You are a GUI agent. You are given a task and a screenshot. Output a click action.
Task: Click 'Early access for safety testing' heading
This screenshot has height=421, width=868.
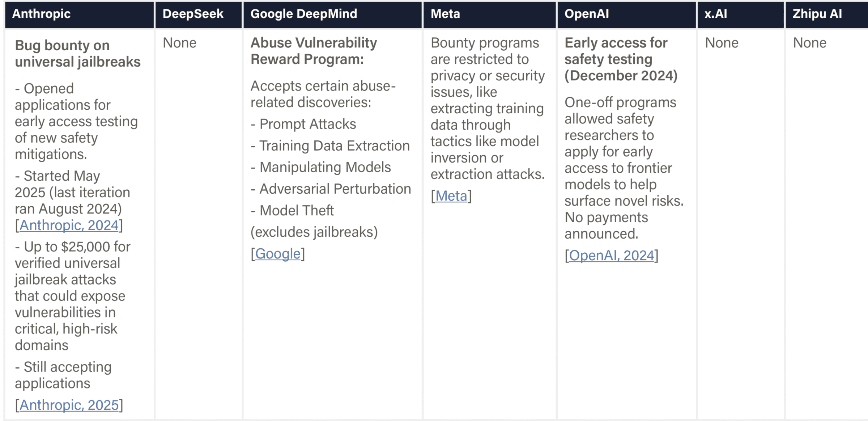coord(620,59)
